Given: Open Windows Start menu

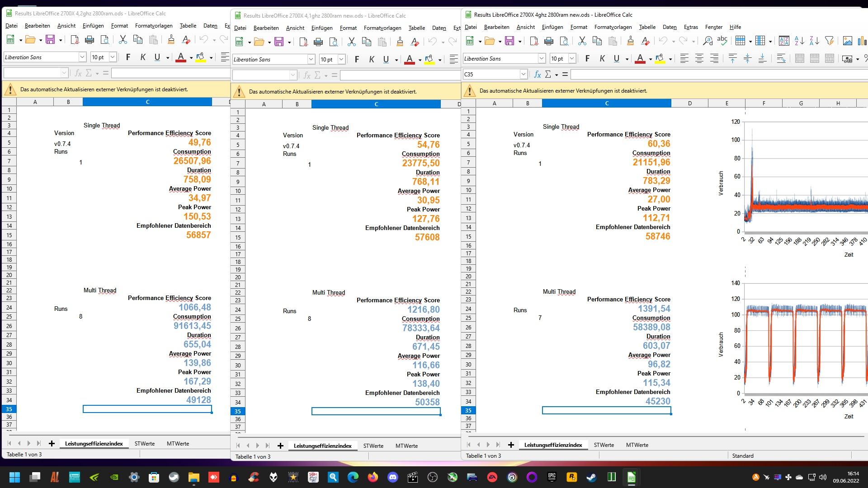Looking at the screenshot, I should [x=14, y=477].
